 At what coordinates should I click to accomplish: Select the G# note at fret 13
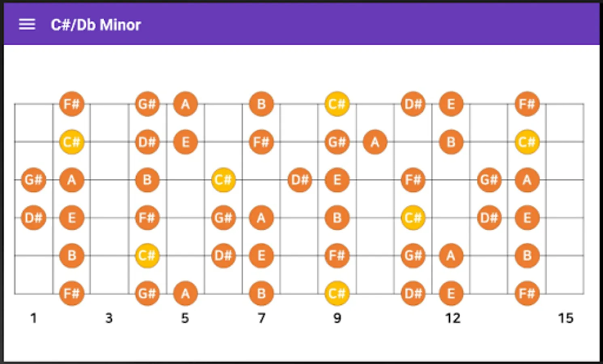[489, 180]
